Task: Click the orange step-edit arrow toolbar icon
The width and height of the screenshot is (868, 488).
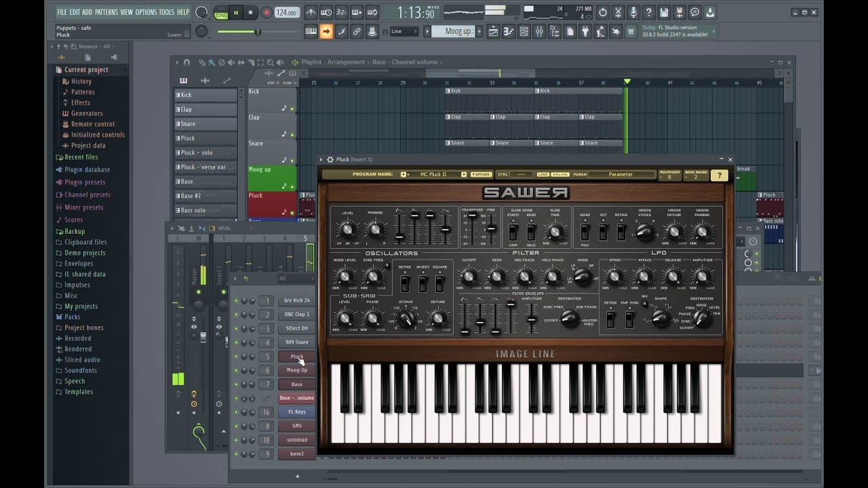Action: click(x=326, y=31)
